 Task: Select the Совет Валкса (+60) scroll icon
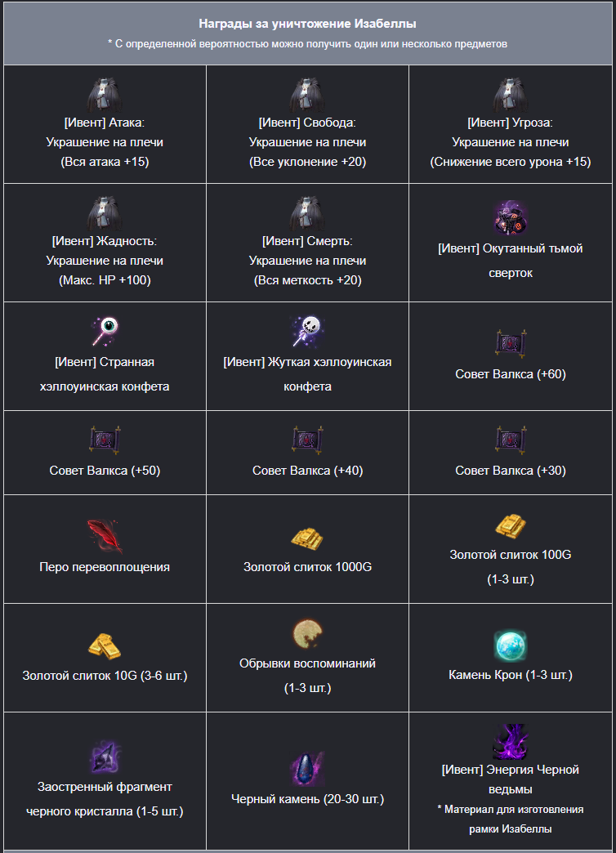pyautogui.click(x=511, y=344)
